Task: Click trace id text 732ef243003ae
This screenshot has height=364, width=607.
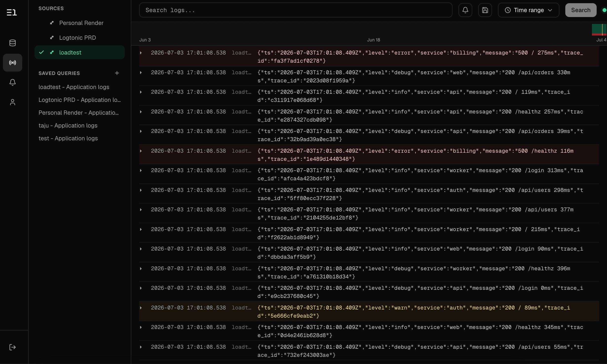Action: [x=308, y=355]
